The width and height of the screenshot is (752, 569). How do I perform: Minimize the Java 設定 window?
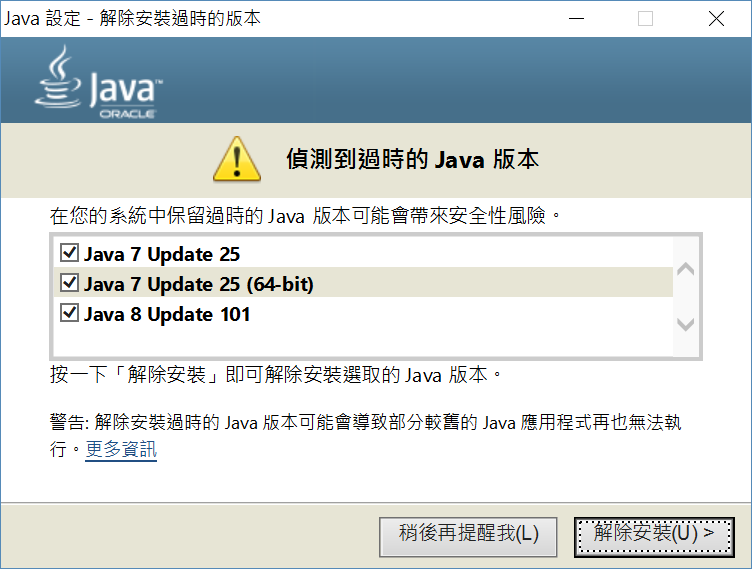pyautogui.click(x=576, y=19)
